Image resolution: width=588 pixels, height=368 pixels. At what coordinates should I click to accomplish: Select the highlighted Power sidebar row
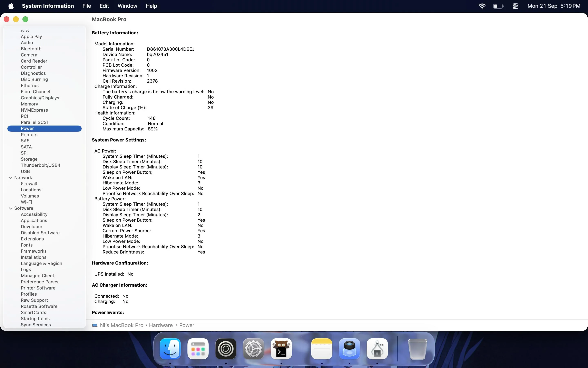pyautogui.click(x=45, y=129)
